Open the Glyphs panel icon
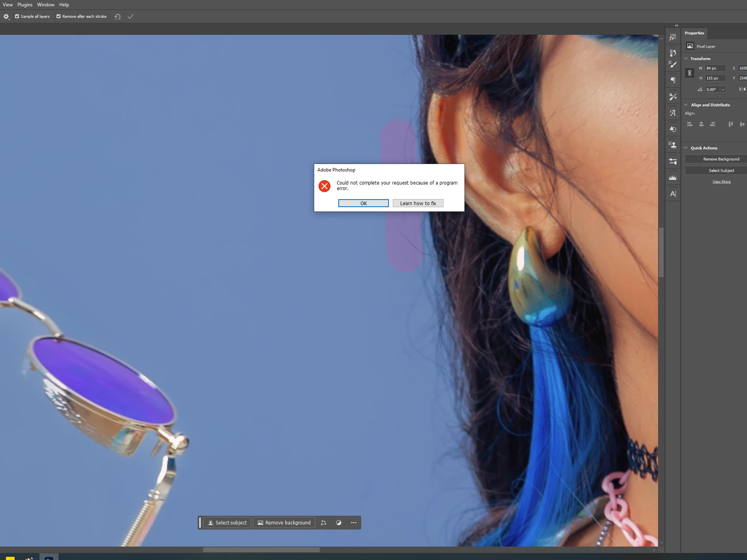 click(x=673, y=113)
